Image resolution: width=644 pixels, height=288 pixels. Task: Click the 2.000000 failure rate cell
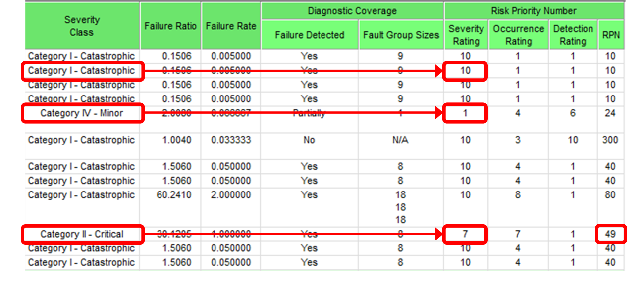coord(231,195)
